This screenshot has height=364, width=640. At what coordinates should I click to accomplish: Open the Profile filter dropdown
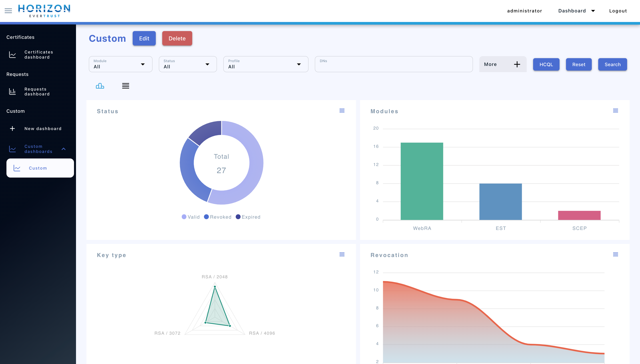coord(266,64)
